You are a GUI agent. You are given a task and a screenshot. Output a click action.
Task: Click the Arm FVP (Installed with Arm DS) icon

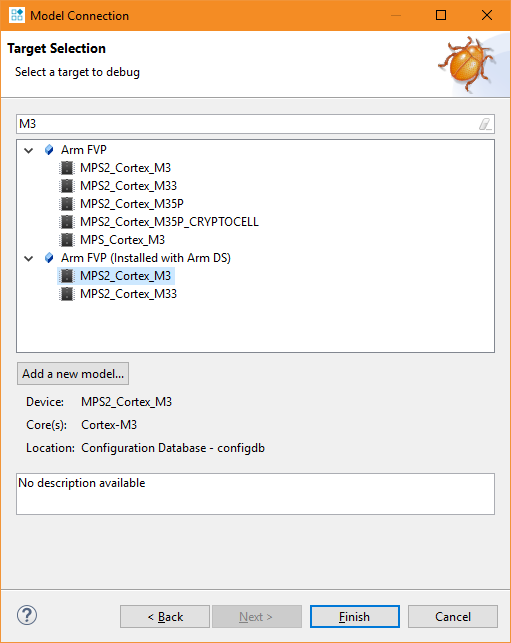coord(49,258)
